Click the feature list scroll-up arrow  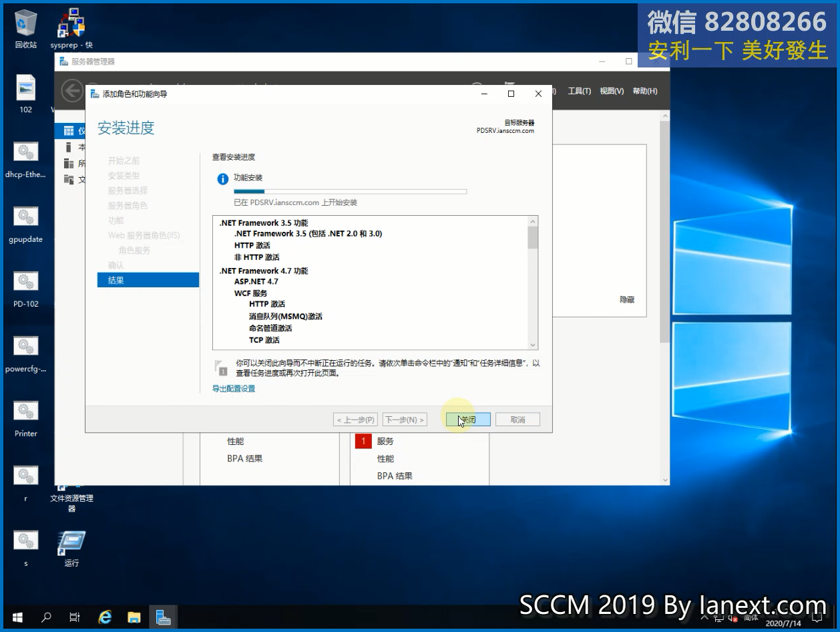533,222
